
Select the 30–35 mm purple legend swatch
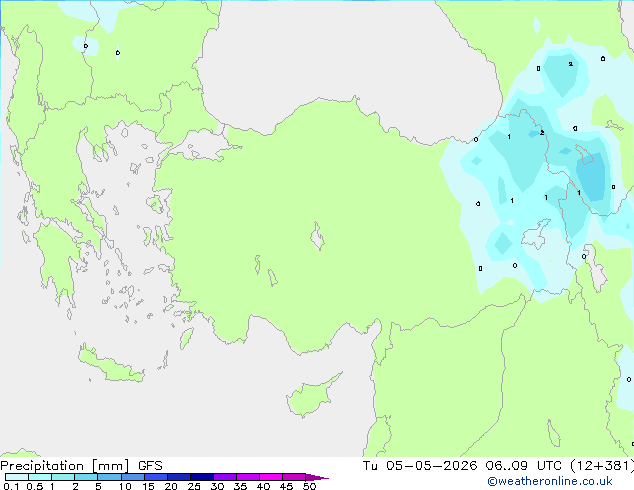tap(224, 477)
